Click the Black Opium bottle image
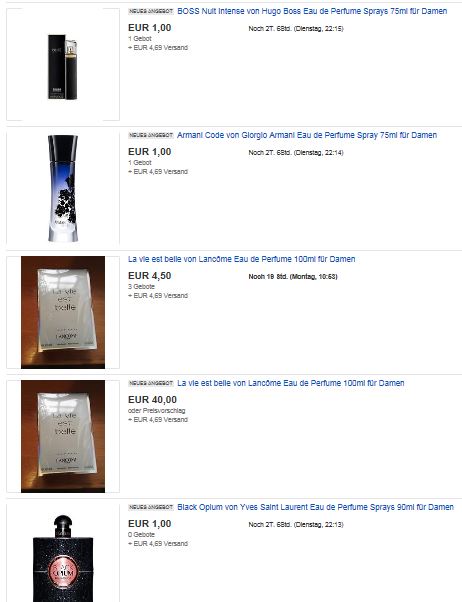This screenshot has width=462, height=602. coord(63,558)
